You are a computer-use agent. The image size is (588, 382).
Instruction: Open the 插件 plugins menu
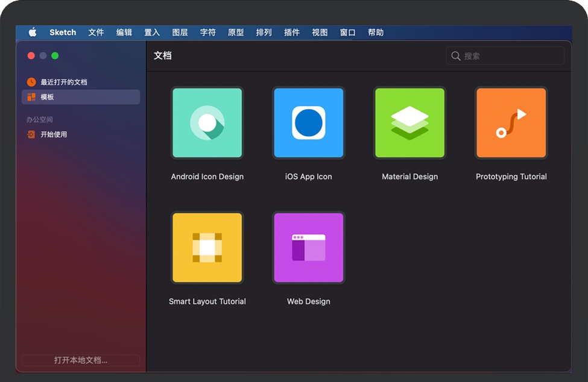(x=292, y=33)
